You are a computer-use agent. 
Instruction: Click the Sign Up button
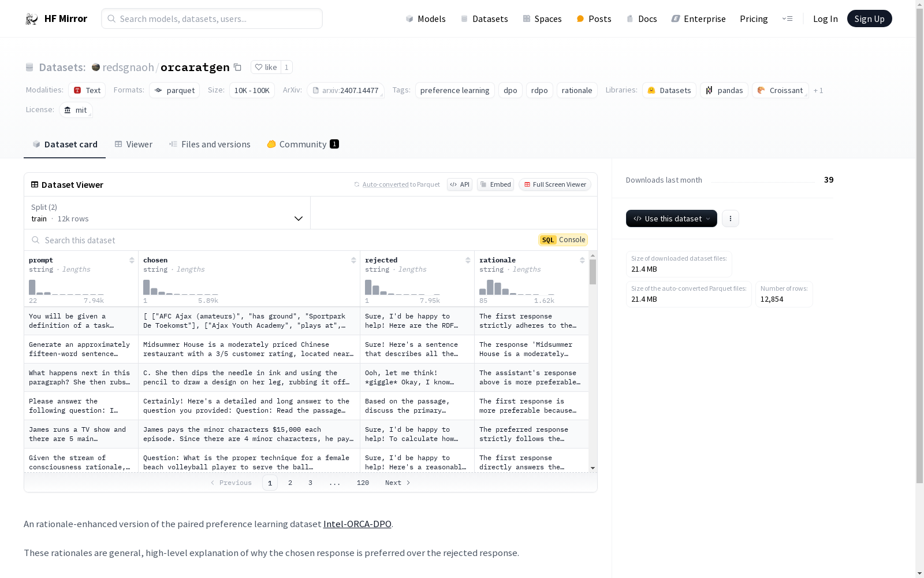pyautogui.click(x=870, y=19)
